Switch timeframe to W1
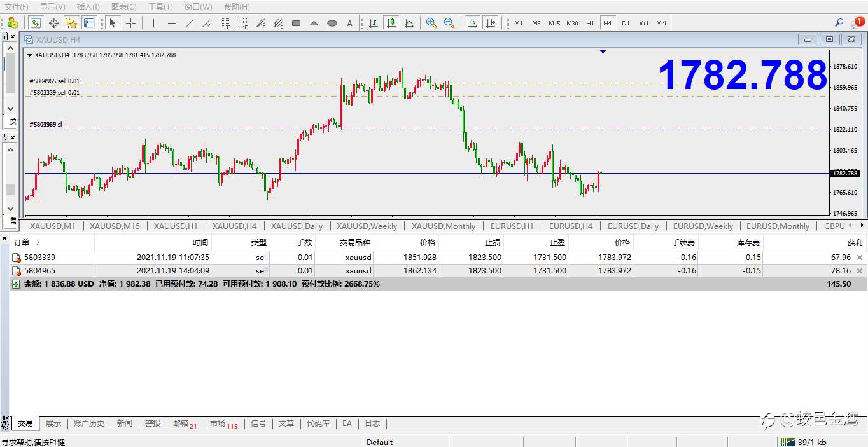The height and width of the screenshot is (447, 868). pyautogui.click(x=644, y=23)
